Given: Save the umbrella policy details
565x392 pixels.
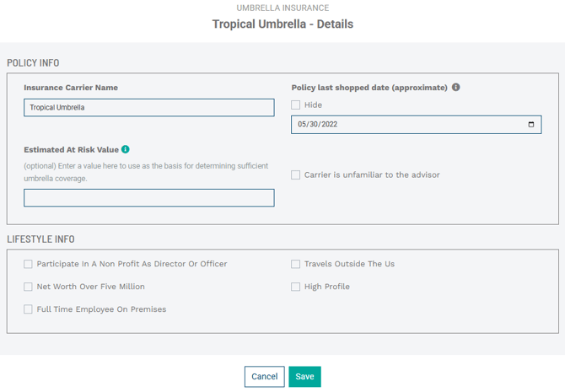Looking at the screenshot, I should pyautogui.click(x=304, y=377).
